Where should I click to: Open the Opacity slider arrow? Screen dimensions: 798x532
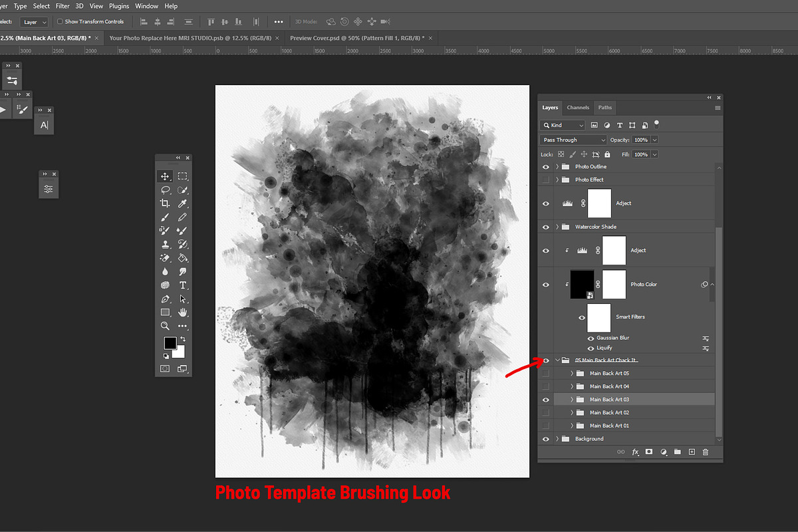tap(655, 140)
